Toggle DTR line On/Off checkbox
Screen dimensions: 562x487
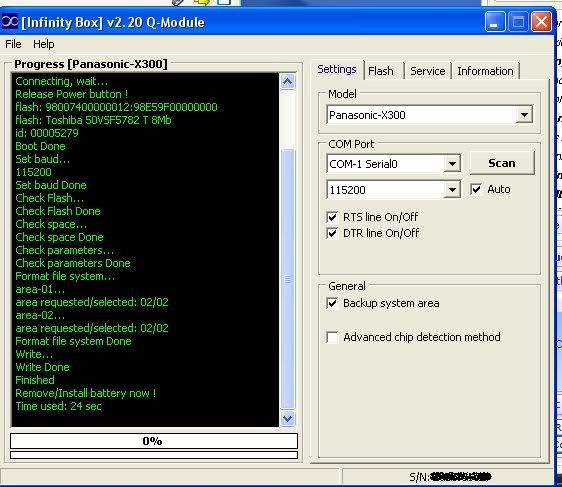(x=332, y=233)
